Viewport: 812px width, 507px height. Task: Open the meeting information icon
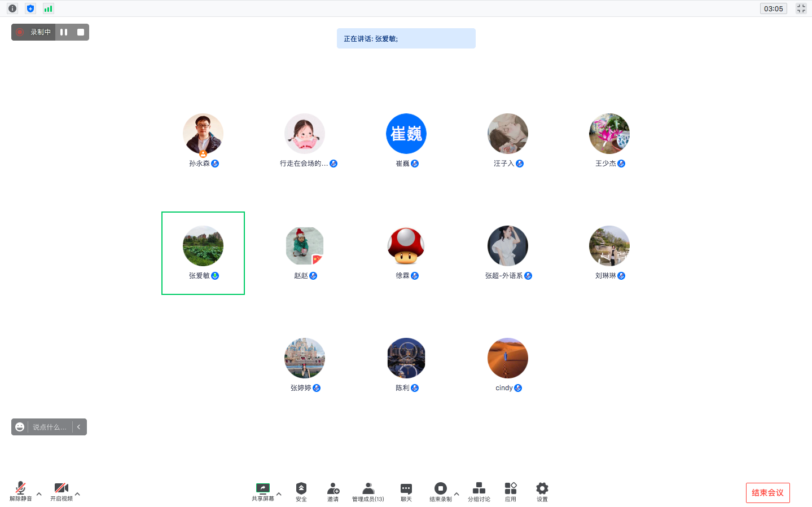12,8
